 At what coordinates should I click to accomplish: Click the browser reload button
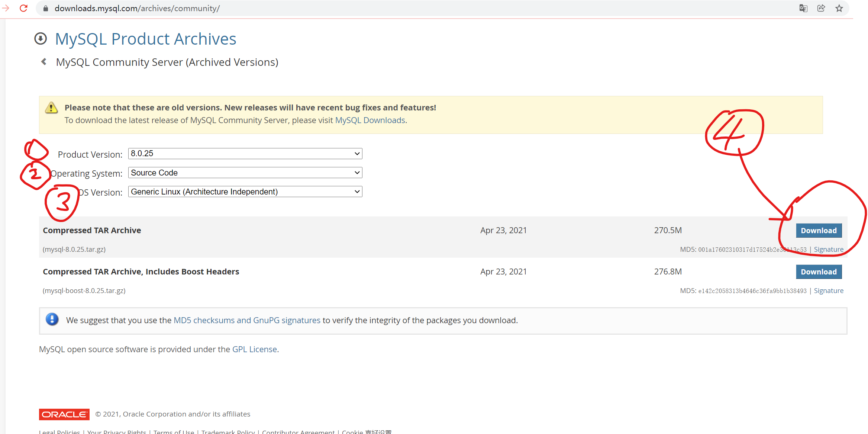(x=24, y=8)
